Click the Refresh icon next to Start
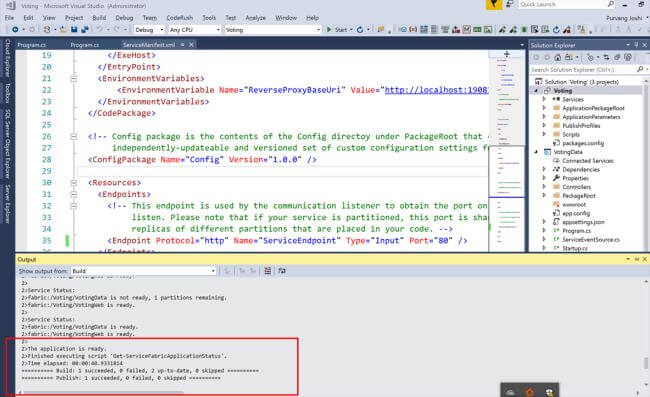Viewport: 650px width, 397px height. (360, 29)
